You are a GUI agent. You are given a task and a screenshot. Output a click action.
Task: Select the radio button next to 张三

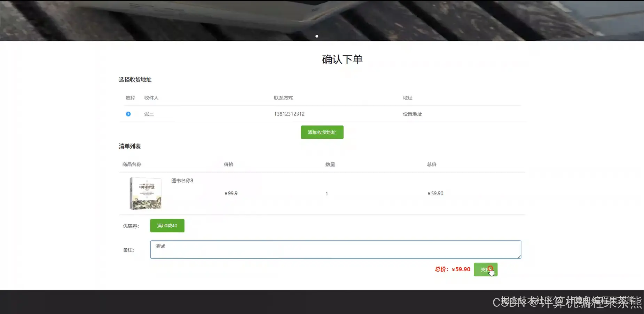click(128, 114)
